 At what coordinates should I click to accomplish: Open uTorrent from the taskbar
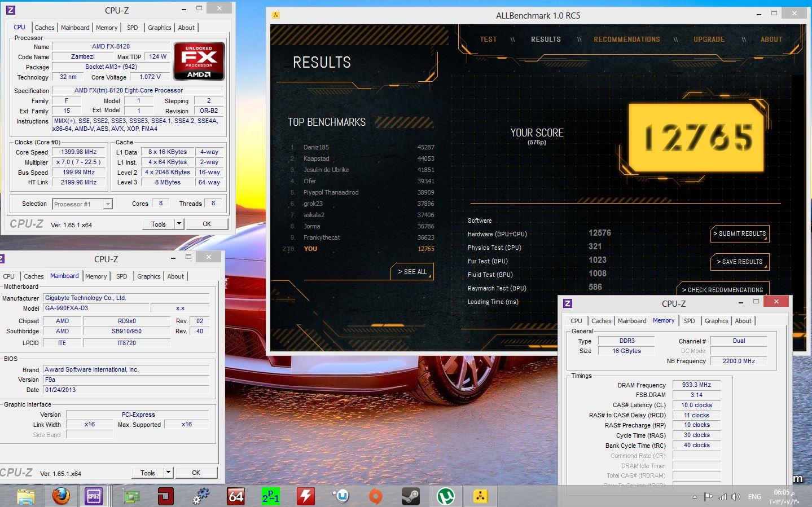(x=446, y=496)
